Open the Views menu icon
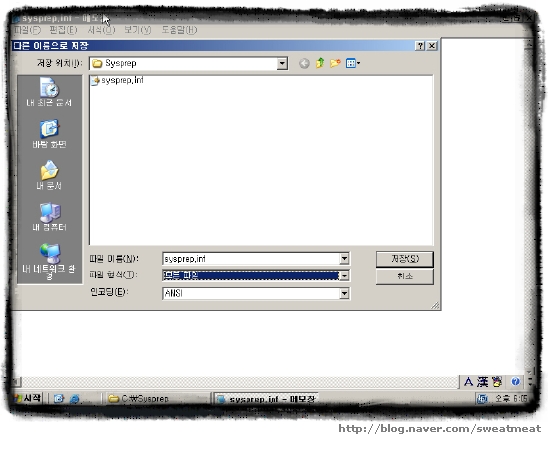The image size is (548, 450). pyautogui.click(x=353, y=63)
